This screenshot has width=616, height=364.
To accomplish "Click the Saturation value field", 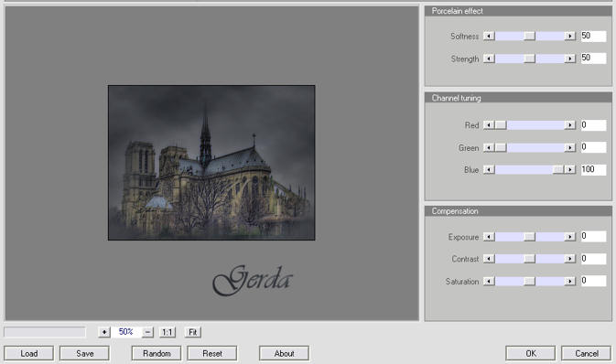I will coord(593,281).
